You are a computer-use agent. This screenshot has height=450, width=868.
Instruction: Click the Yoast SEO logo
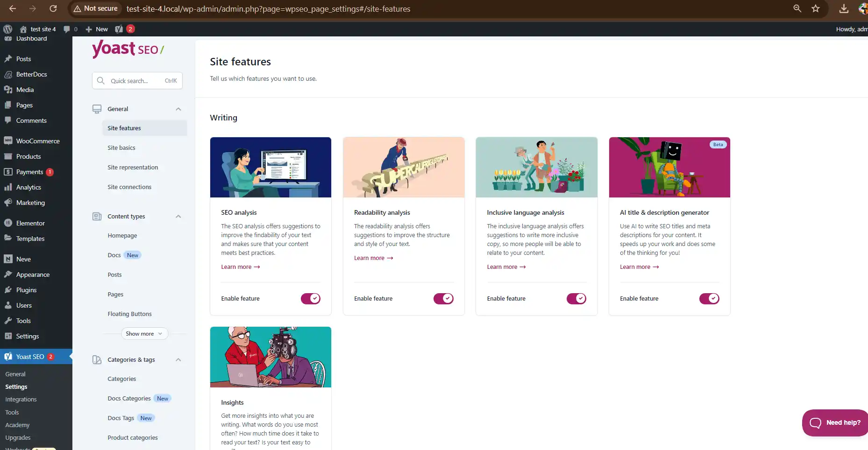pos(128,49)
